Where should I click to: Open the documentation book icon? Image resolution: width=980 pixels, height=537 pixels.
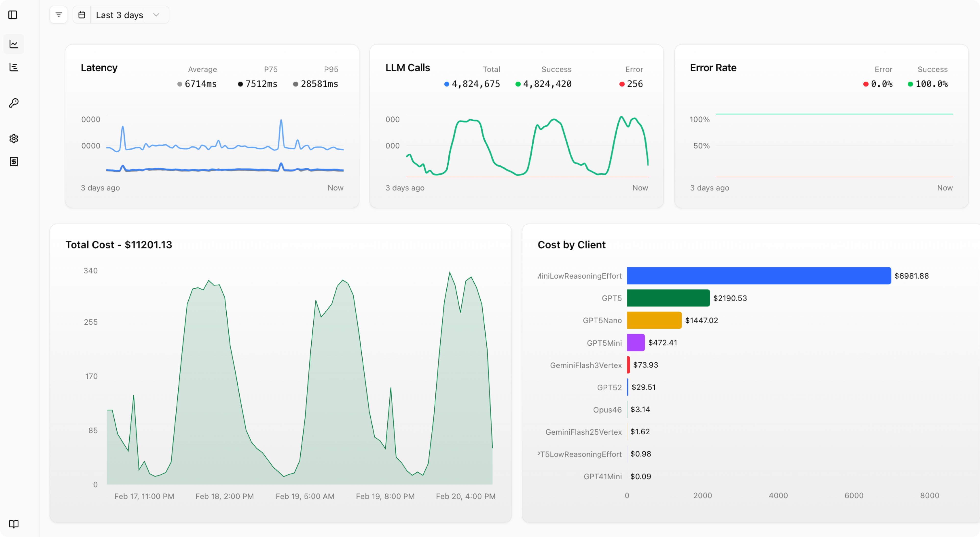pos(14,524)
